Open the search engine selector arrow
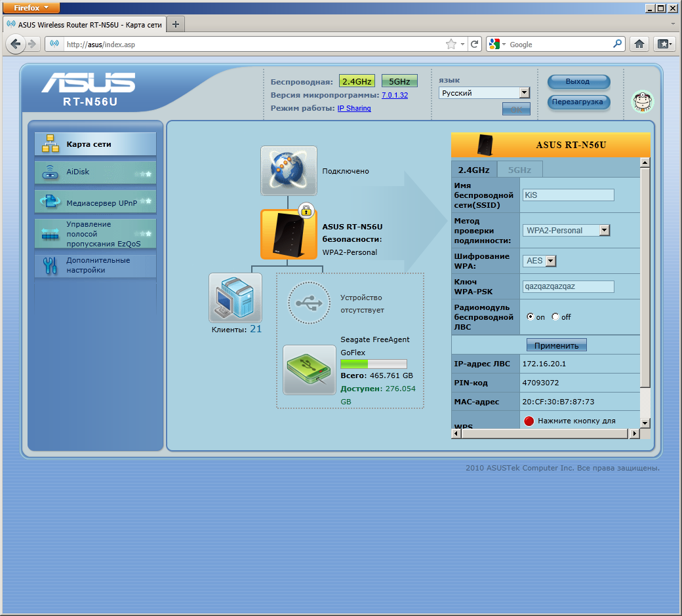This screenshot has height=616, width=682. click(x=504, y=44)
